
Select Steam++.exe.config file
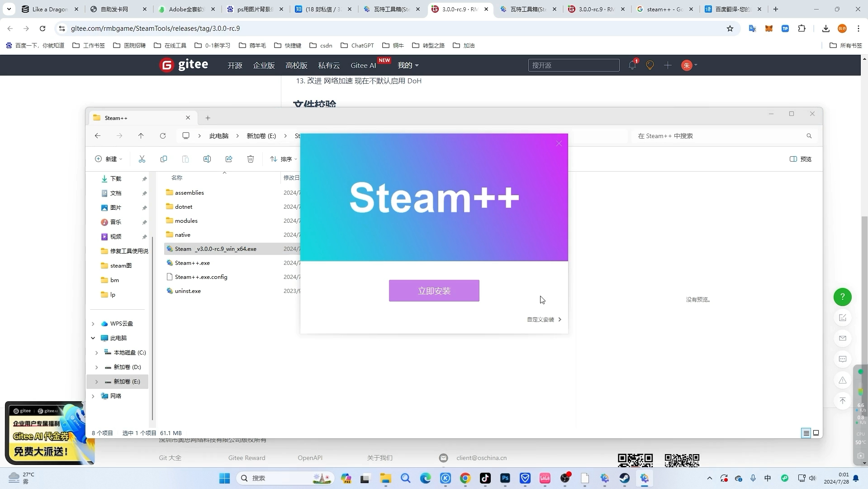tap(201, 277)
